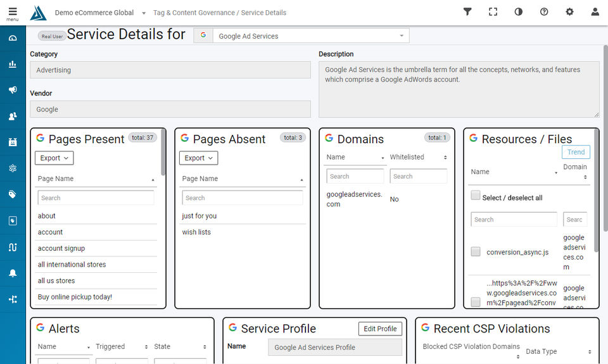Expand the Demo eCommerce Global account menu

click(x=100, y=13)
